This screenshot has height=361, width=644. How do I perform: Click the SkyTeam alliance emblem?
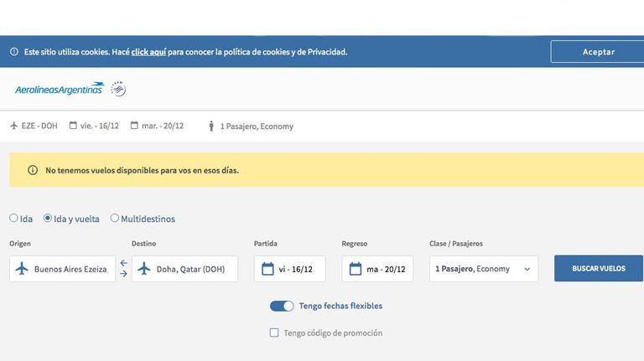tap(118, 89)
